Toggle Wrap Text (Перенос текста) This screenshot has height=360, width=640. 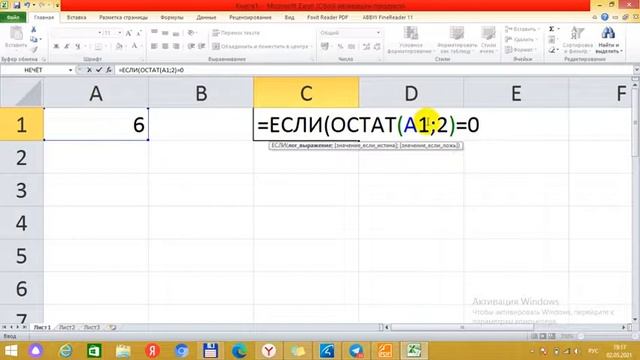tap(236, 33)
